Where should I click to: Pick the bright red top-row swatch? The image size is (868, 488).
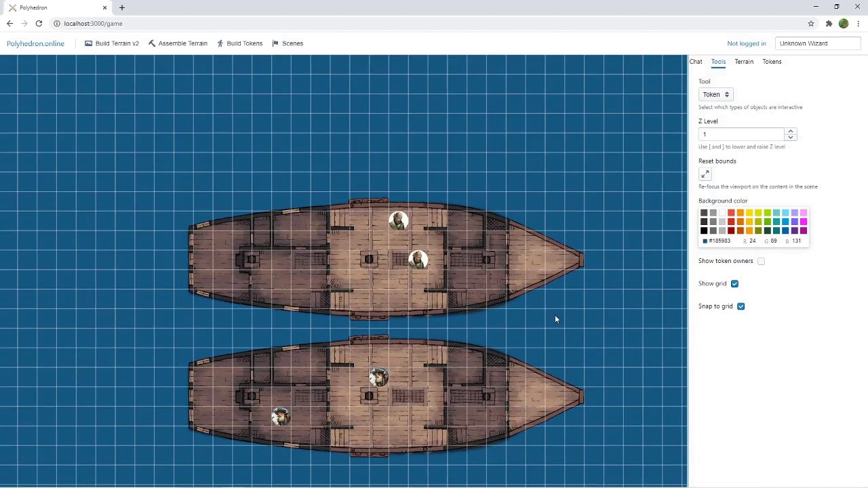731,213
